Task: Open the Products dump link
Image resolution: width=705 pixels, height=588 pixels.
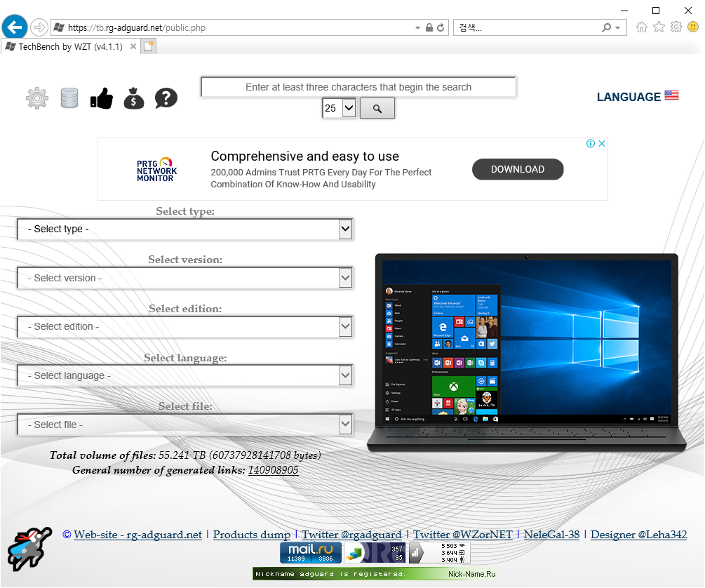Action: (x=251, y=535)
